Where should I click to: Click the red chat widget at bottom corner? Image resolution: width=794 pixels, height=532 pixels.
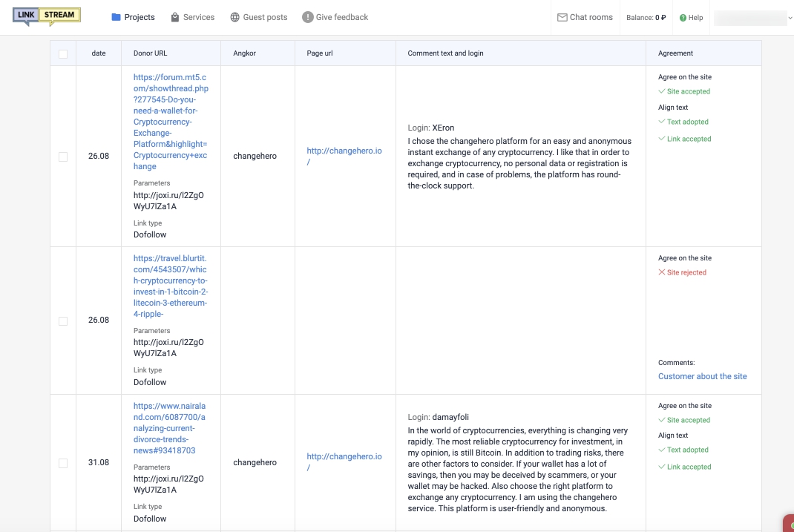788,523
